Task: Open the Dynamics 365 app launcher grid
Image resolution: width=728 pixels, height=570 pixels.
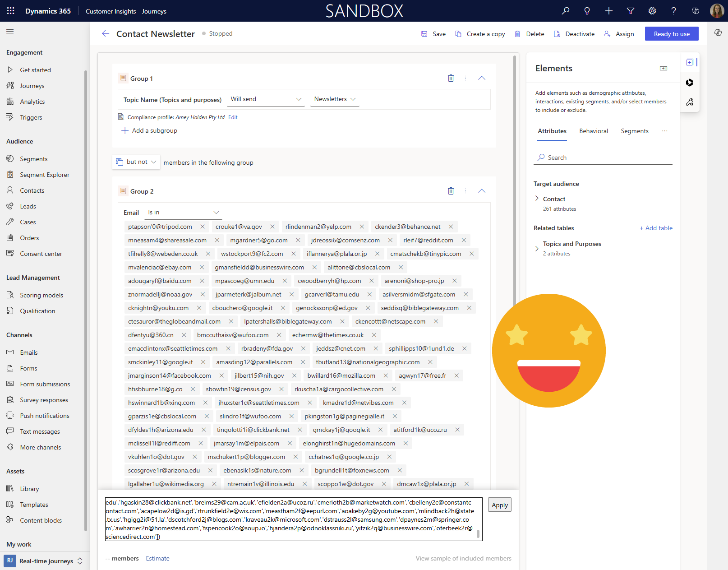Action: click(x=11, y=11)
